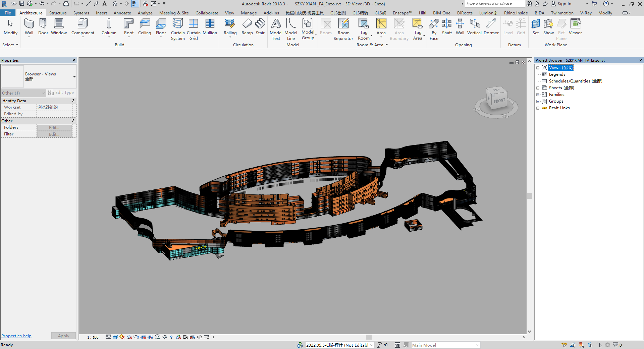Select Legends in Project Browser

coord(557,74)
